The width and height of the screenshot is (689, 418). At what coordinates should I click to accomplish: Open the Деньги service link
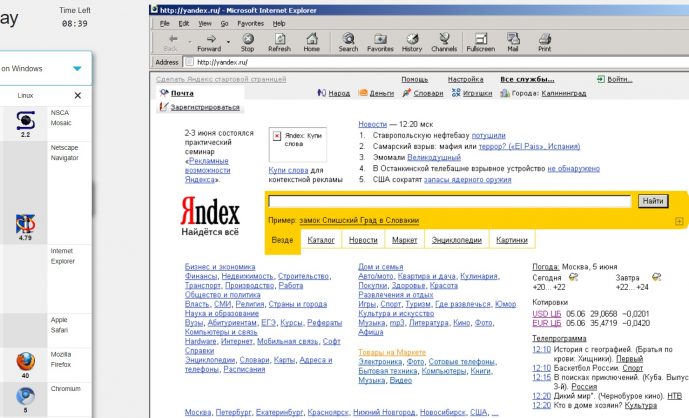coord(382,93)
